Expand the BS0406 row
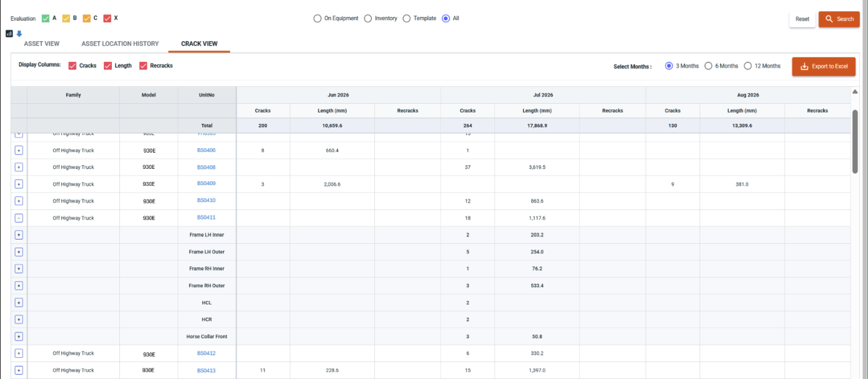Viewport: 868px width, 379px height. [19, 151]
